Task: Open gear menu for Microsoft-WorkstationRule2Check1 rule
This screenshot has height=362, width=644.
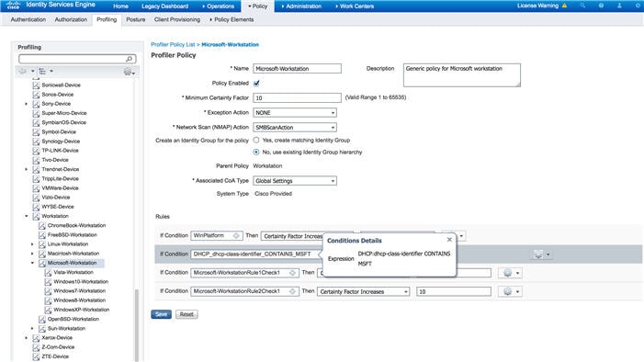Action: click(510, 291)
